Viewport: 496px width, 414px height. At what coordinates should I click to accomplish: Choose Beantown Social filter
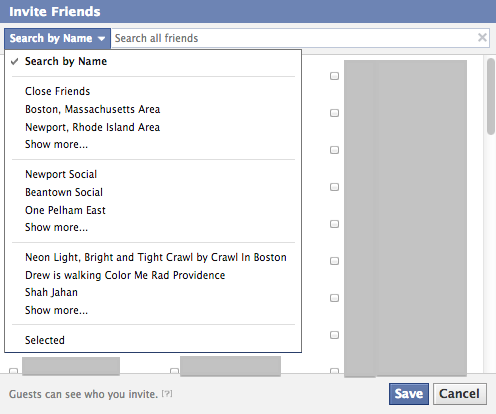point(64,192)
